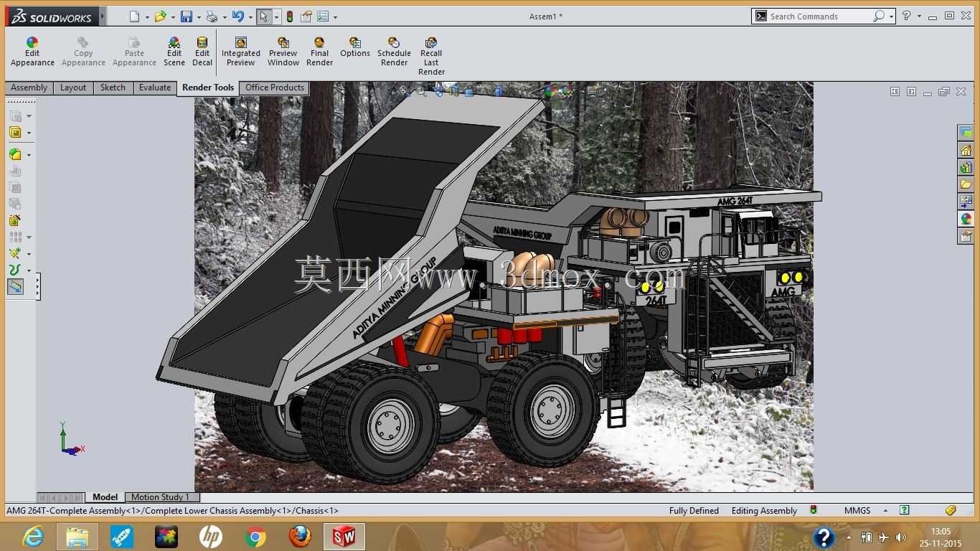
Task: Launch Firefox from the taskbar
Action: 300,537
